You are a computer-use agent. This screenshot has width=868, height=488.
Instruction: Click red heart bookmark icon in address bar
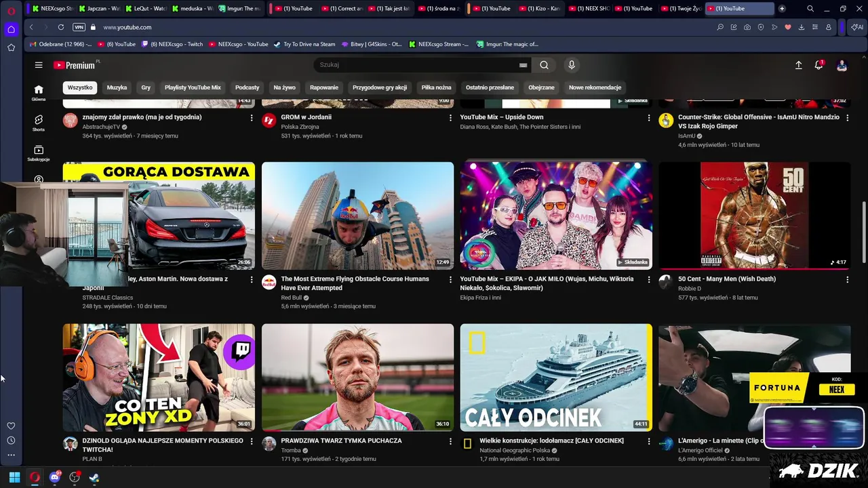[x=787, y=27]
